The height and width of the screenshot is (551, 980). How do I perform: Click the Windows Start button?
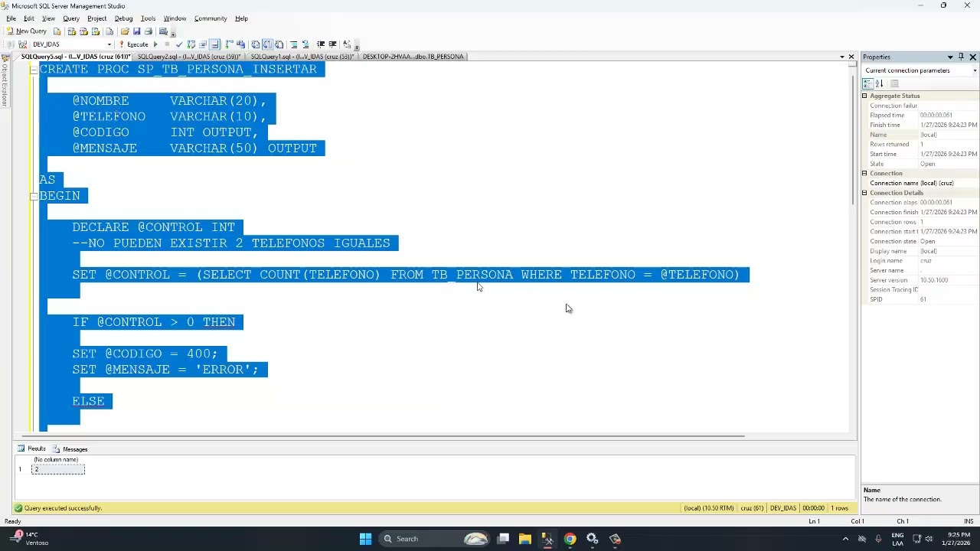365,539
